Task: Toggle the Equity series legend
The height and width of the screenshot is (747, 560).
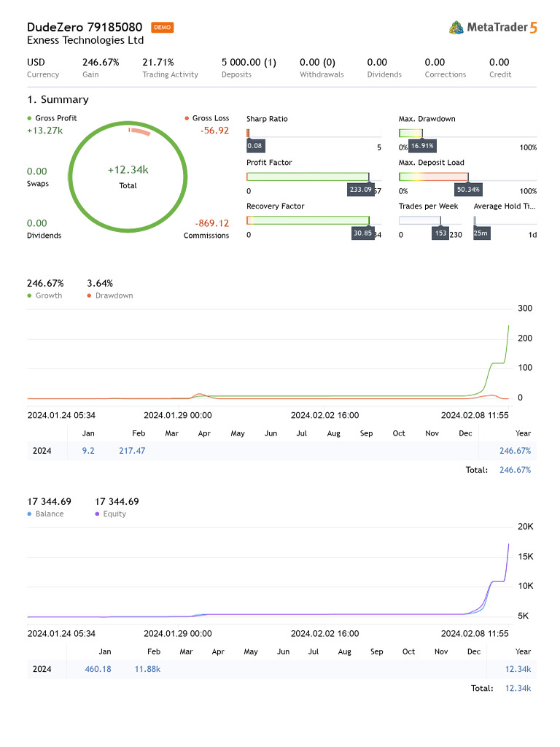Action: click(x=109, y=514)
